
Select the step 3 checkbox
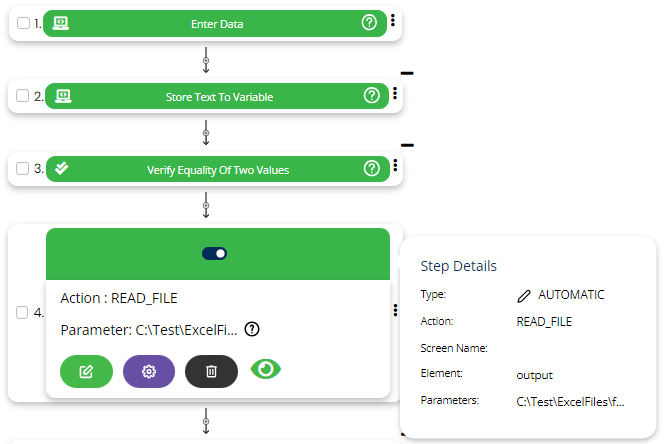pos(24,170)
